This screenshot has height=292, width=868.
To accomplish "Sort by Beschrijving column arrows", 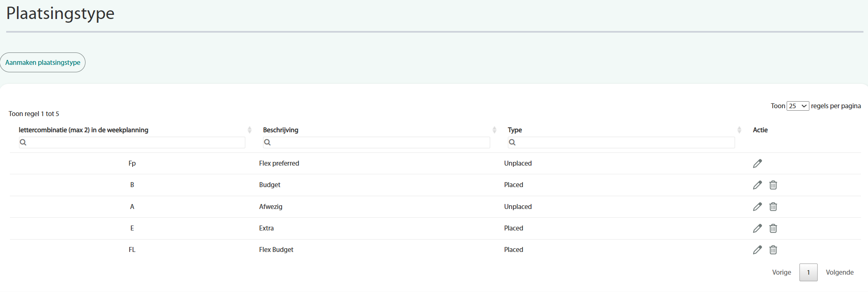I will (494, 130).
